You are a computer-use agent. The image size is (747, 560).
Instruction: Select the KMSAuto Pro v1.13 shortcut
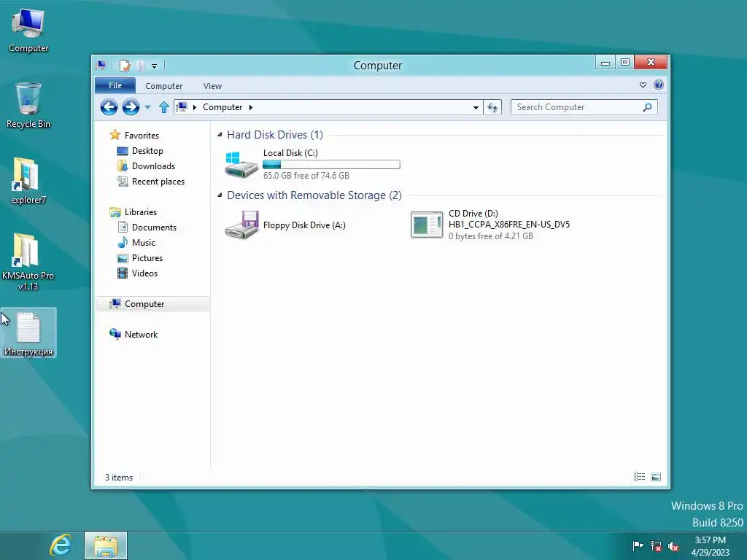click(28, 262)
